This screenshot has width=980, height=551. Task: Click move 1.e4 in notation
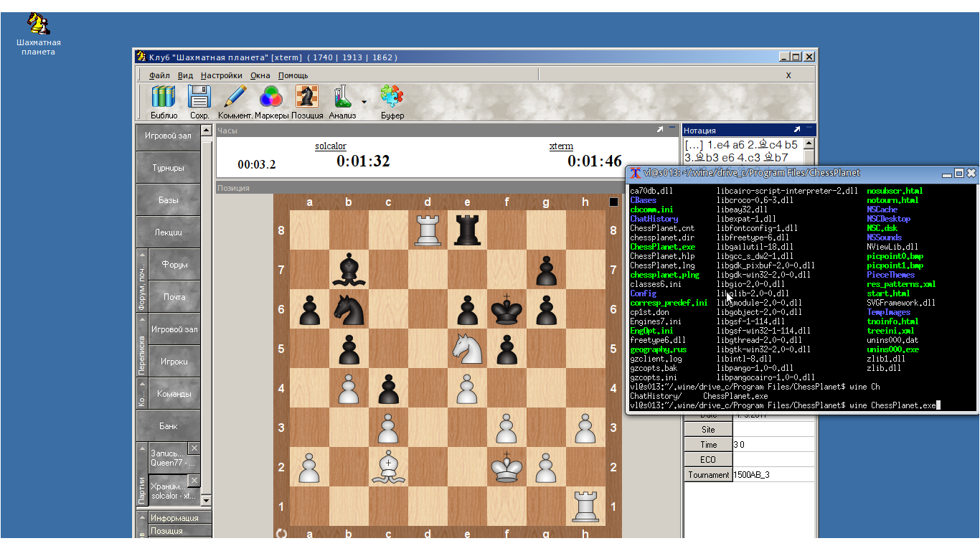coord(718,144)
